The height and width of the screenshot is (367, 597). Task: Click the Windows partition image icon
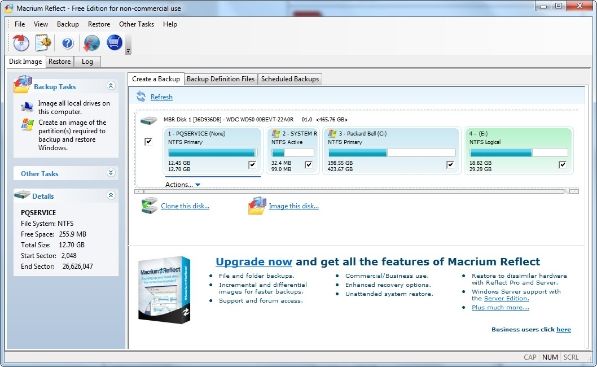(x=27, y=124)
